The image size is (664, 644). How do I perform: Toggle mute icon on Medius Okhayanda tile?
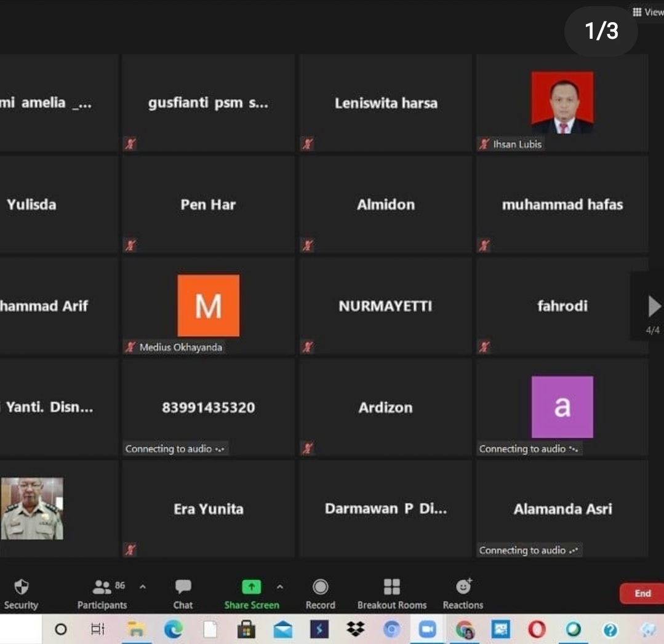(130, 348)
